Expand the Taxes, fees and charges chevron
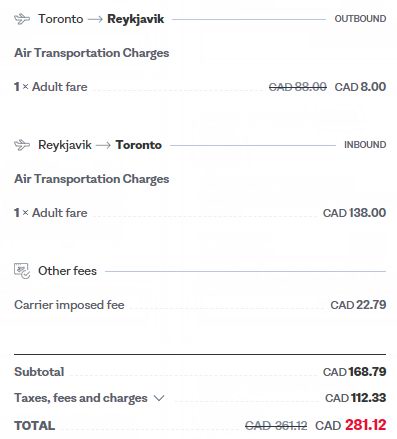The image size is (397, 439). coord(159,398)
